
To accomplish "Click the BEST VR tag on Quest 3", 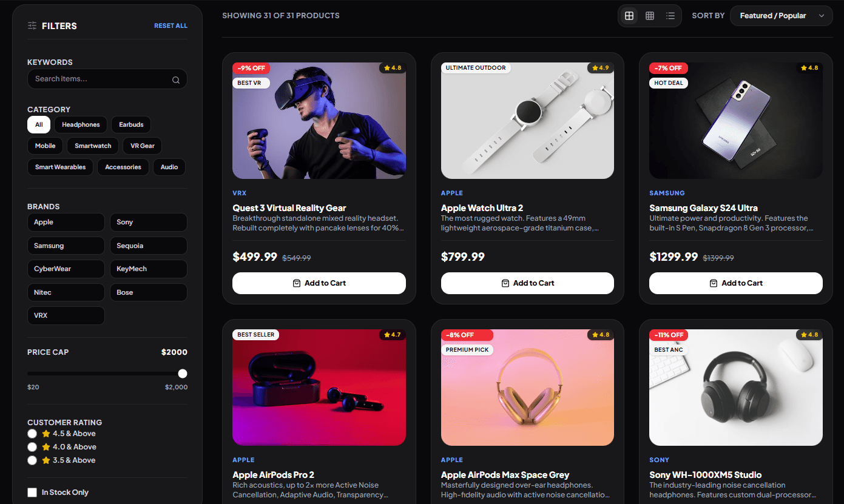I will click(x=251, y=83).
